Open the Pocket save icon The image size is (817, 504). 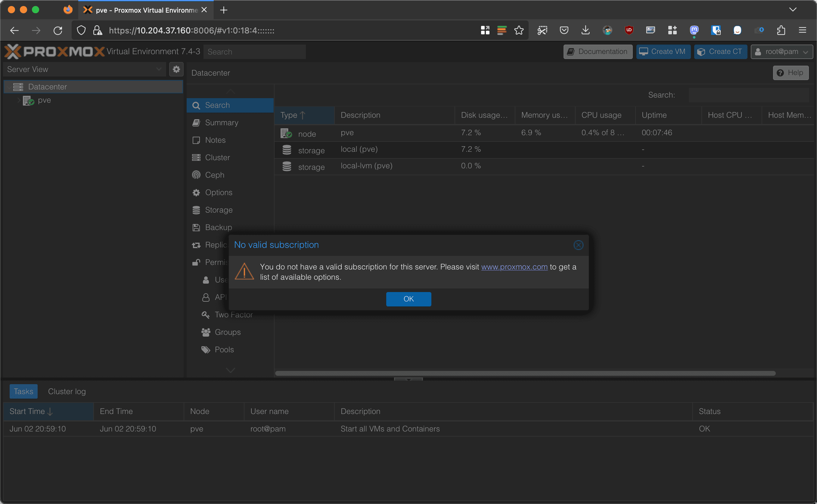[564, 30]
